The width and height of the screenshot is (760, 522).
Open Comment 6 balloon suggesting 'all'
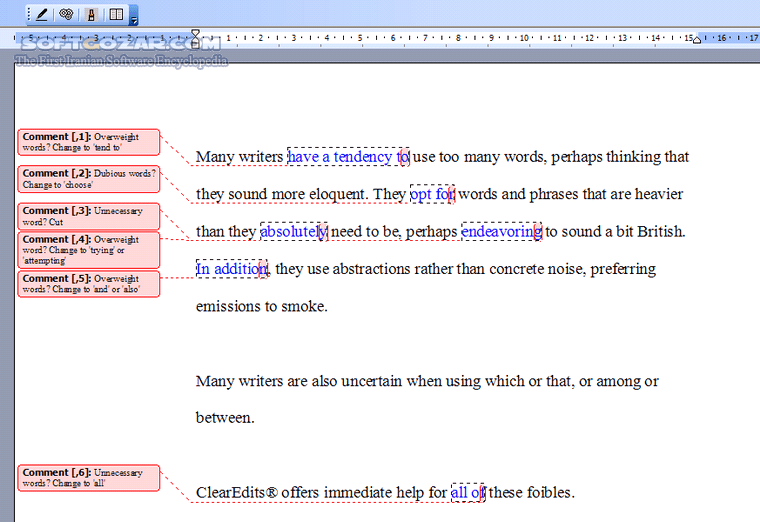click(88, 477)
